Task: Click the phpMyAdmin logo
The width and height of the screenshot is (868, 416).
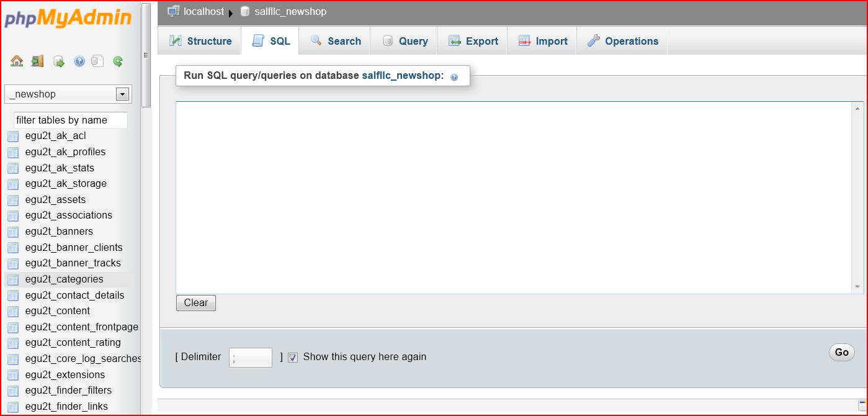Action: click(x=68, y=18)
